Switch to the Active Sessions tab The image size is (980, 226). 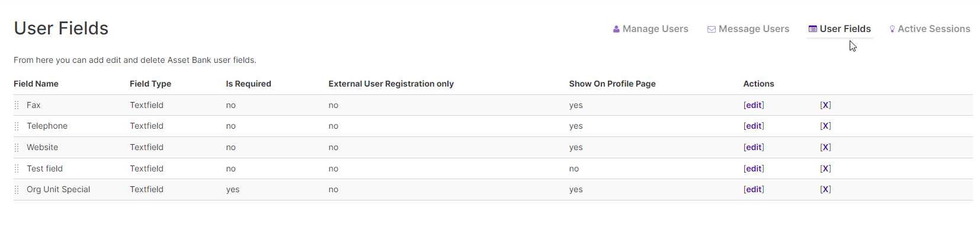(930, 29)
